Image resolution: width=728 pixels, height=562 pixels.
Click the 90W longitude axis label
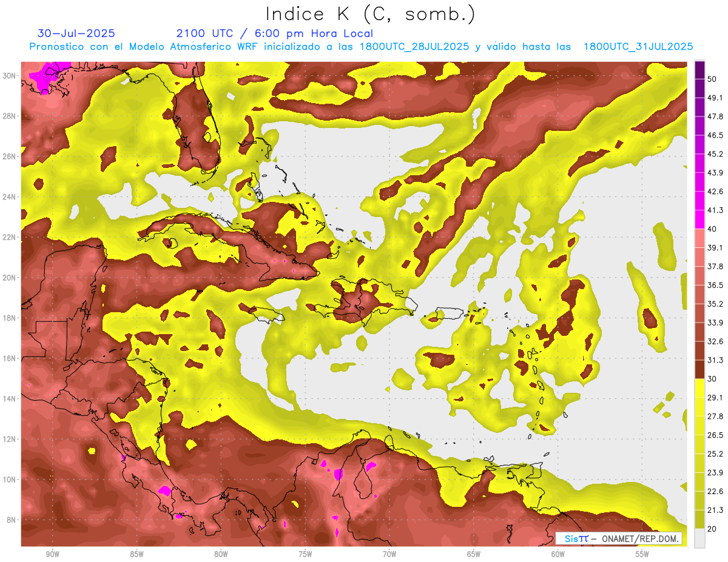pos(52,554)
